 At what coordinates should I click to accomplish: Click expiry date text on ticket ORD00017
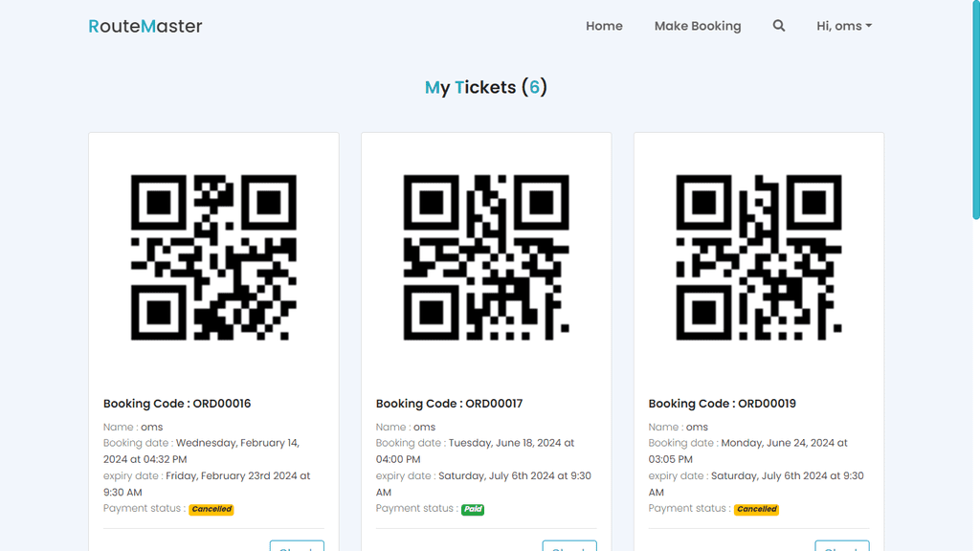pyautogui.click(x=483, y=484)
